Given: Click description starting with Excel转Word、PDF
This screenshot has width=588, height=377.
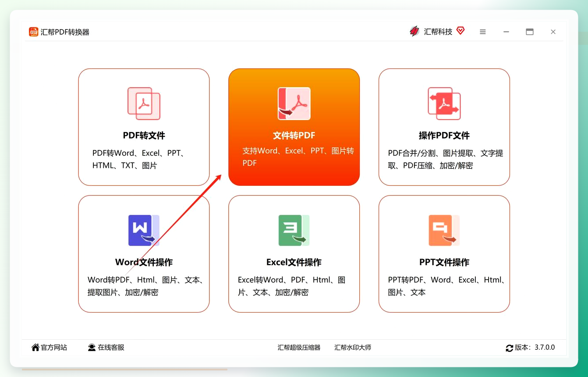Looking at the screenshot, I should (x=292, y=286).
